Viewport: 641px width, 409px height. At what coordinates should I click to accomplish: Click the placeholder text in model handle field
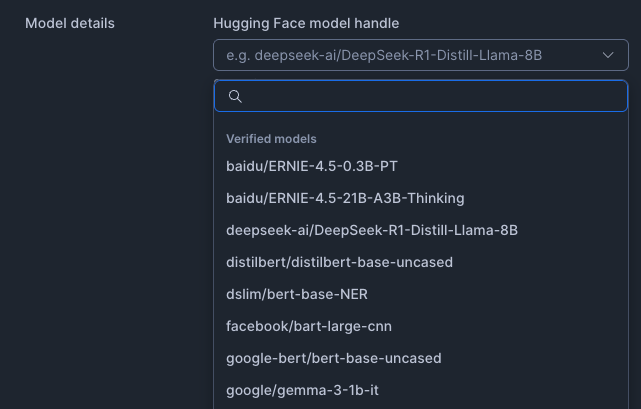click(384, 55)
